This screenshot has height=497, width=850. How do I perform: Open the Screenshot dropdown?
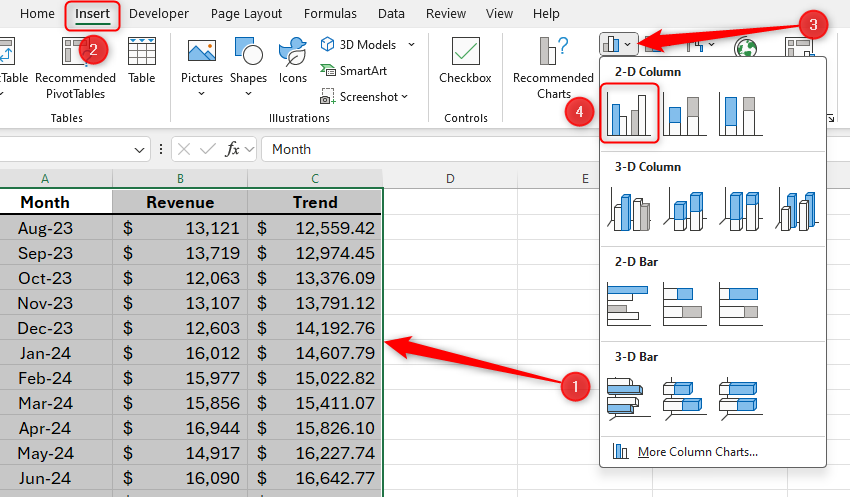pos(364,96)
